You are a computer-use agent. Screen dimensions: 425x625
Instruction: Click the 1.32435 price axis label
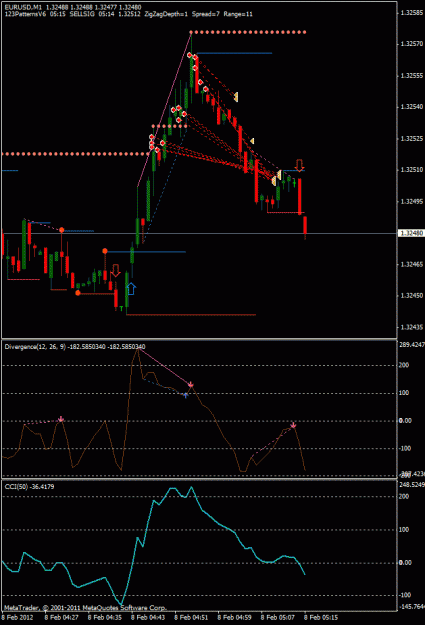(412, 327)
